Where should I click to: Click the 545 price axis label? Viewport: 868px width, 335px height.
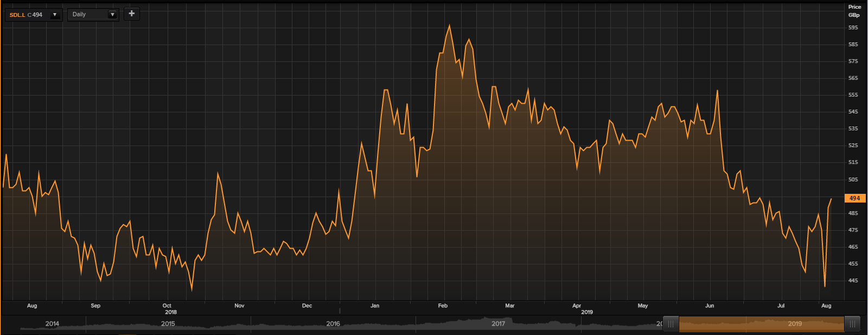[853, 112]
